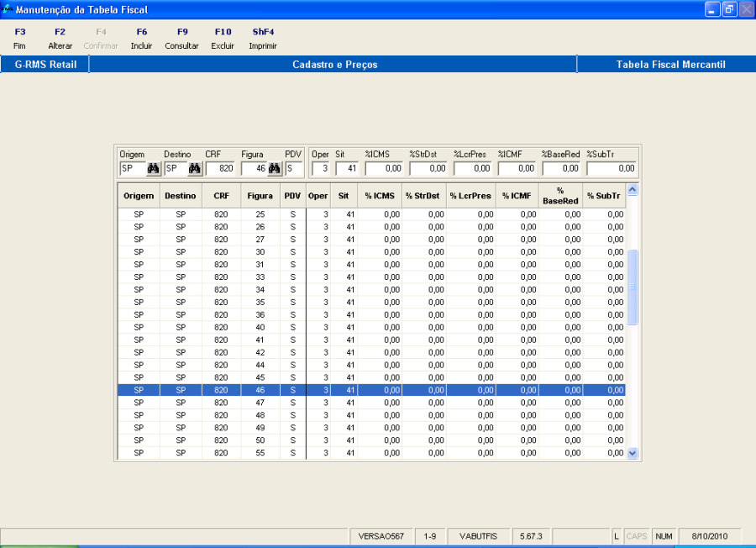Open F9 Consultar in the toolbar
The width and height of the screenshot is (756, 548).
tap(181, 39)
